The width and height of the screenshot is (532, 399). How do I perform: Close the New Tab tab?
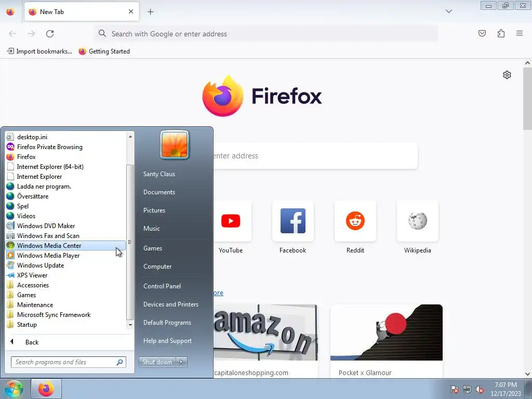pos(130,11)
